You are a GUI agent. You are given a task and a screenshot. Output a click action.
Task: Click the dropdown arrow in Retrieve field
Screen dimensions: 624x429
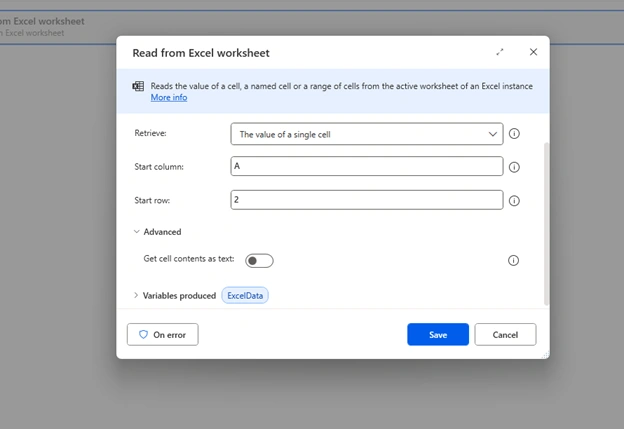(x=492, y=134)
